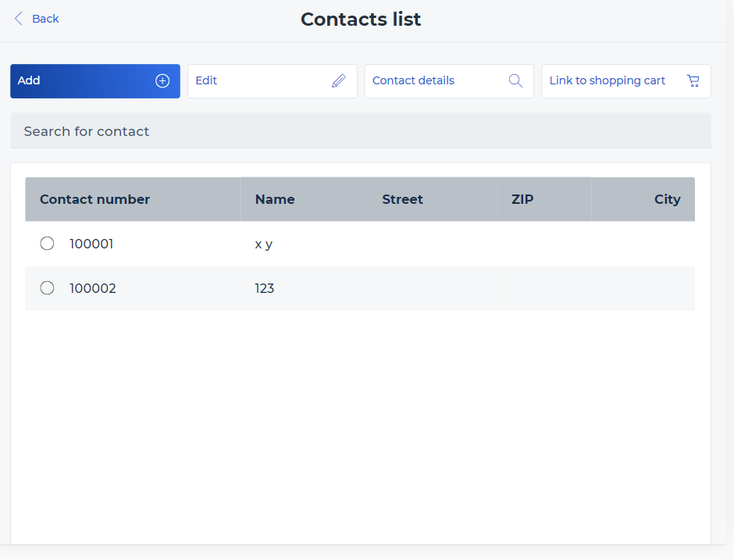Image resolution: width=734 pixels, height=560 pixels.
Task: Click the plus icon on Add button
Action: pos(162,81)
